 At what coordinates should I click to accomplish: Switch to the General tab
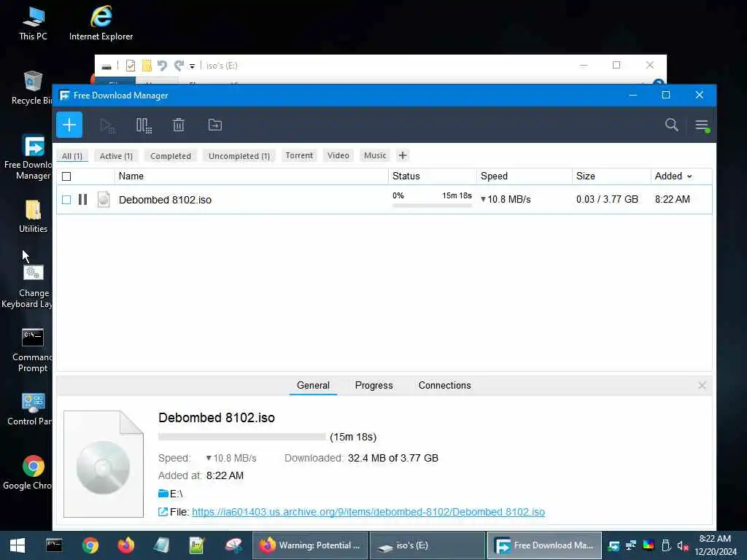click(x=313, y=385)
